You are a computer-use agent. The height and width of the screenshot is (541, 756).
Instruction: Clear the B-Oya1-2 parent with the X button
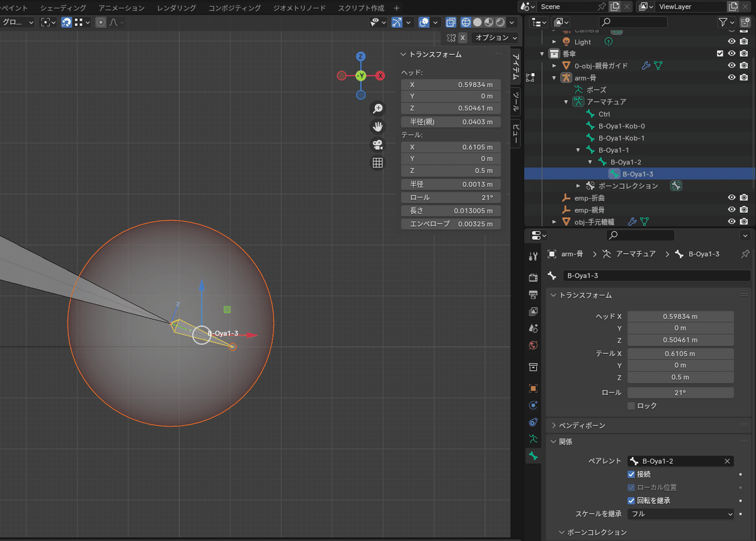click(728, 461)
